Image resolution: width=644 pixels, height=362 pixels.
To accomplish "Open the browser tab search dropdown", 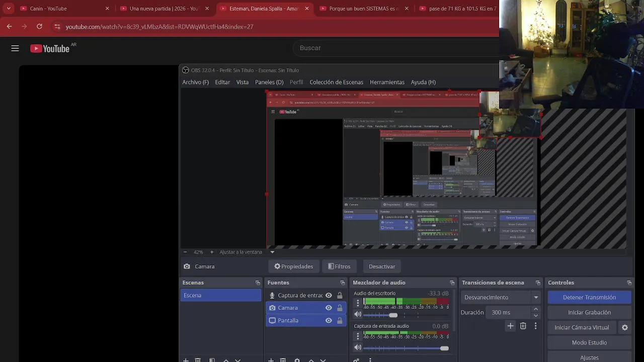I will pos(9,9).
